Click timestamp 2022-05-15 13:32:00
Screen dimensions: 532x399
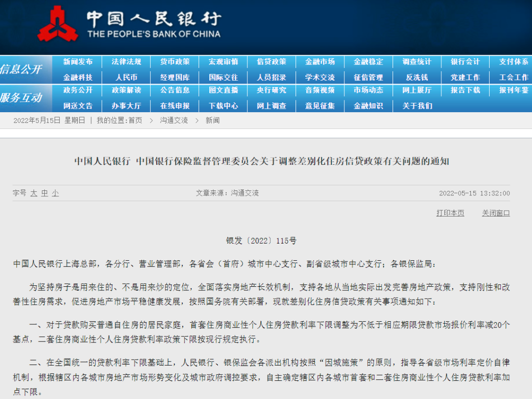tap(474, 193)
